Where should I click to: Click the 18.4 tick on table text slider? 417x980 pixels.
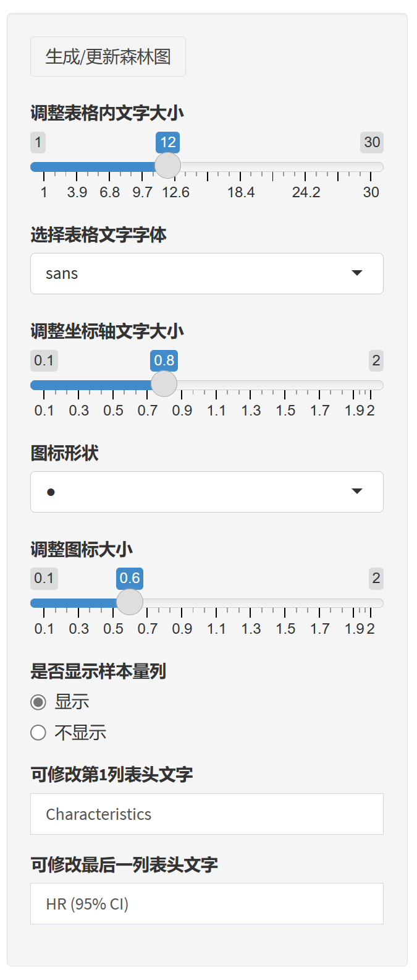tap(241, 192)
